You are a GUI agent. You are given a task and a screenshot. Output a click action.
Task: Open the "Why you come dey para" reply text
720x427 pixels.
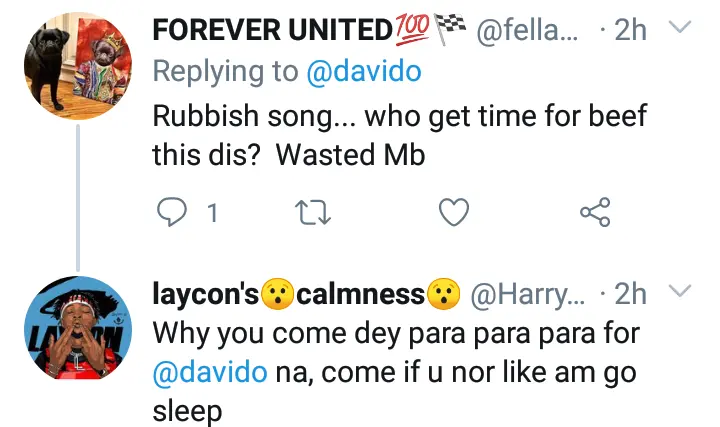pos(398,372)
